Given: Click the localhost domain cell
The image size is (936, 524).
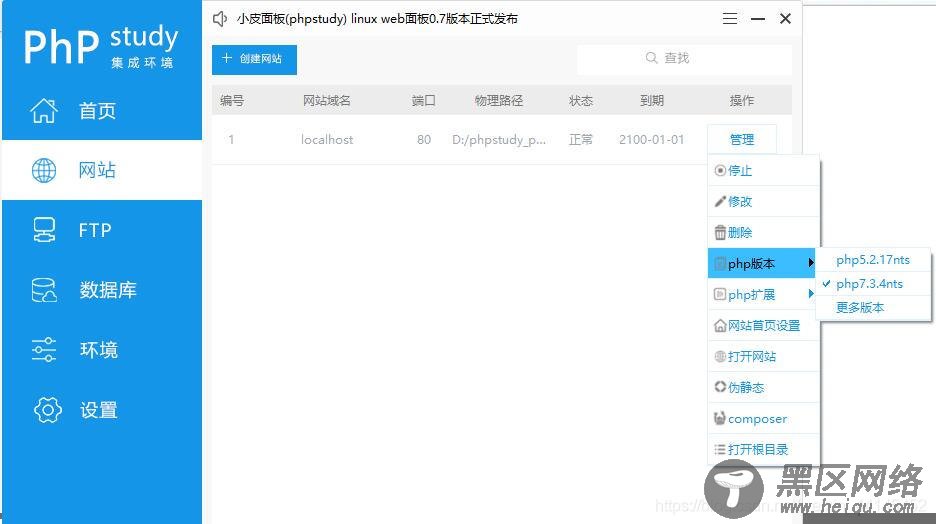Looking at the screenshot, I should pos(327,140).
